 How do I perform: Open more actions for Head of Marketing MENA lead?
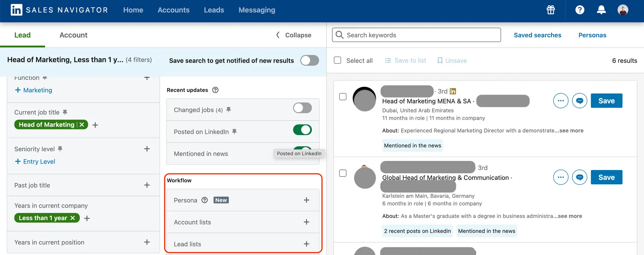pyautogui.click(x=561, y=101)
